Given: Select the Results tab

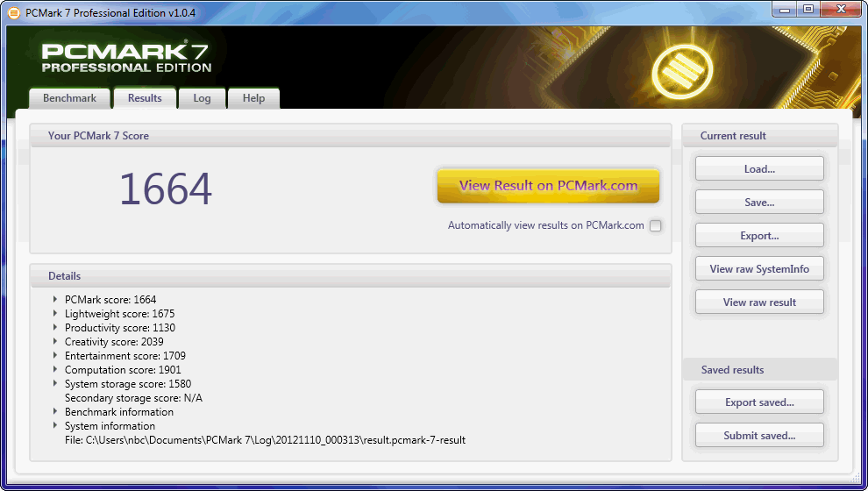Looking at the screenshot, I should (x=145, y=98).
